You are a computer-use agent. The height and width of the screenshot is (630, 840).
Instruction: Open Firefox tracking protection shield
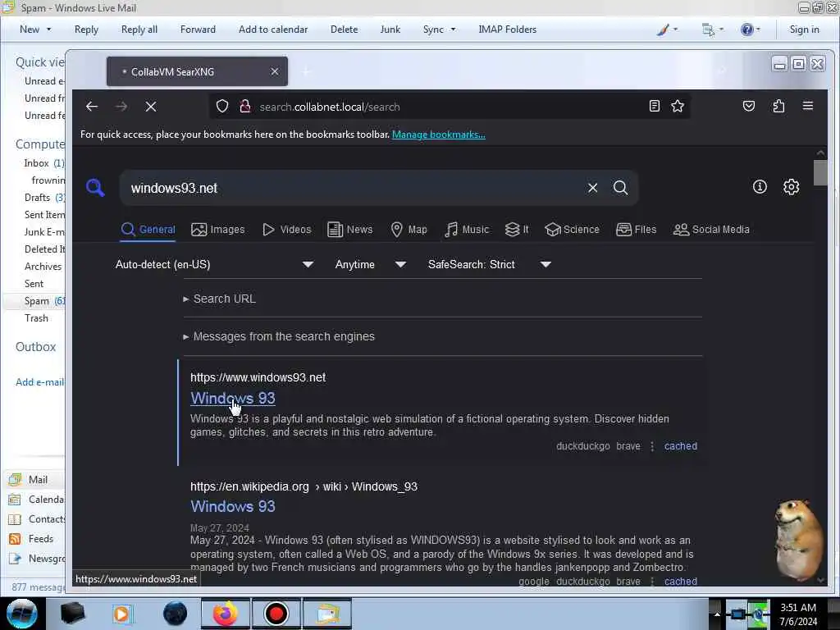(221, 107)
